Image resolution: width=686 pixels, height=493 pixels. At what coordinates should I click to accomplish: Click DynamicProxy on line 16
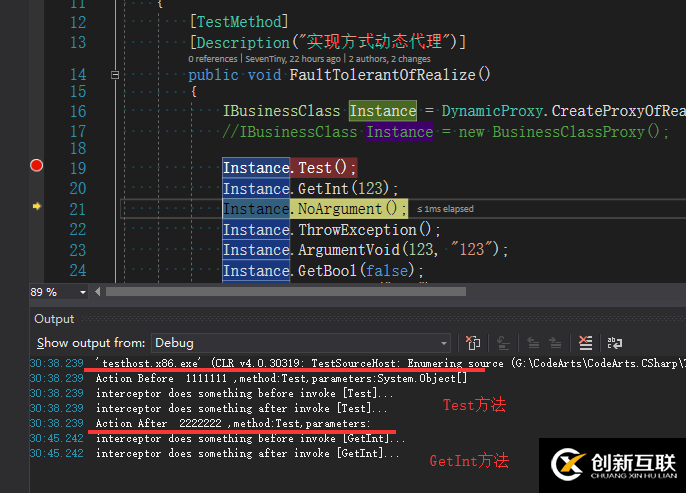pyautogui.click(x=492, y=111)
